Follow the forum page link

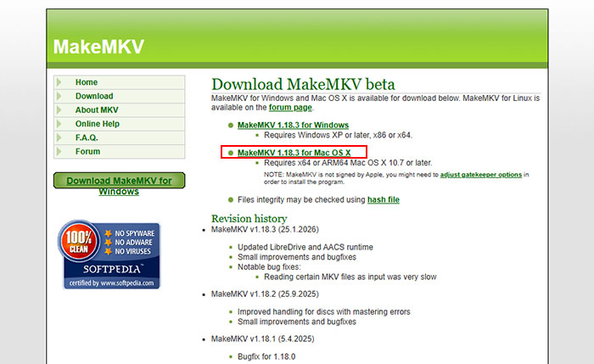[x=290, y=108]
